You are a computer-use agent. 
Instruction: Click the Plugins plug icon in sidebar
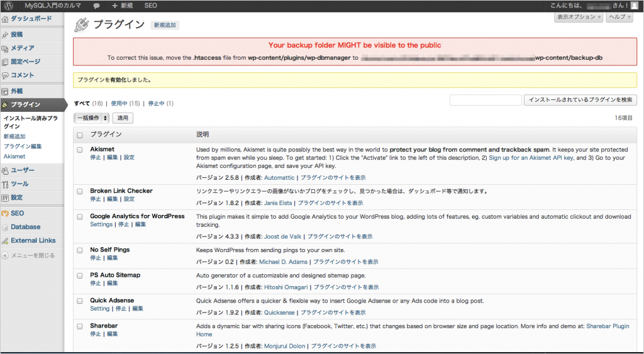point(5,105)
